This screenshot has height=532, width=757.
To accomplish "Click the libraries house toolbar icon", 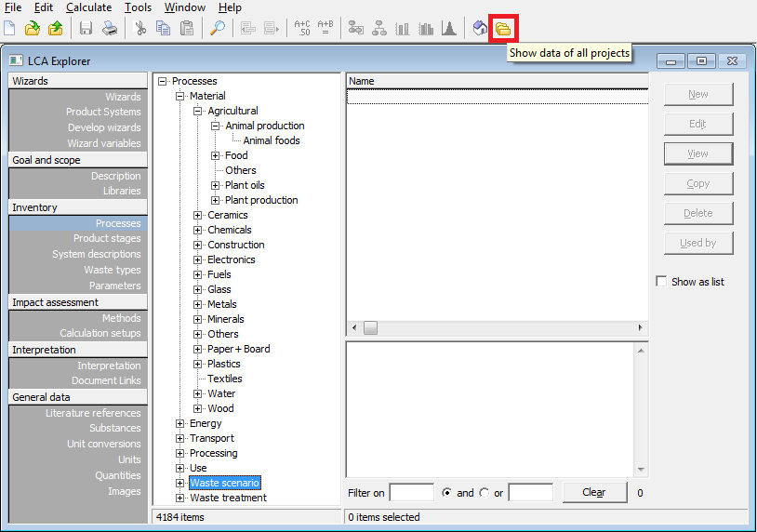I will (x=480, y=29).
